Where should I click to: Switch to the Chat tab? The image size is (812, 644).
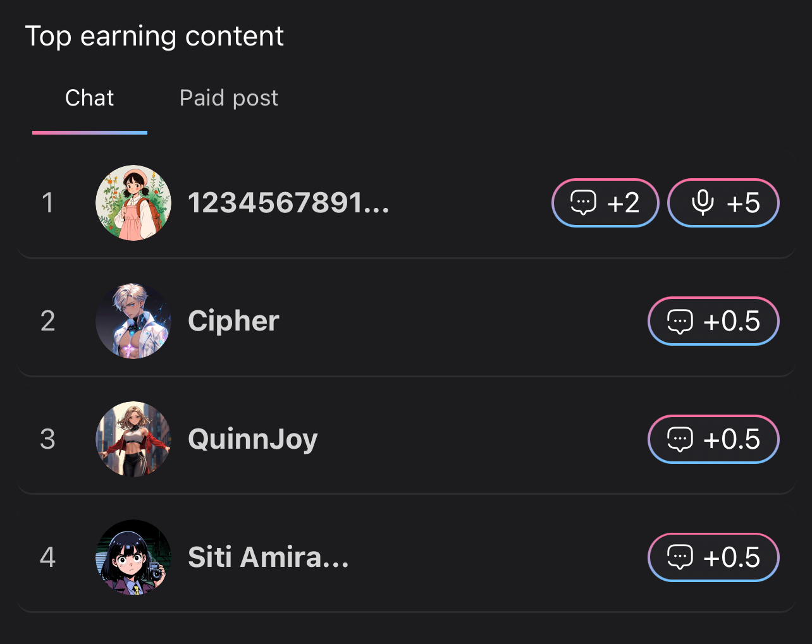[x=90, y=99]
